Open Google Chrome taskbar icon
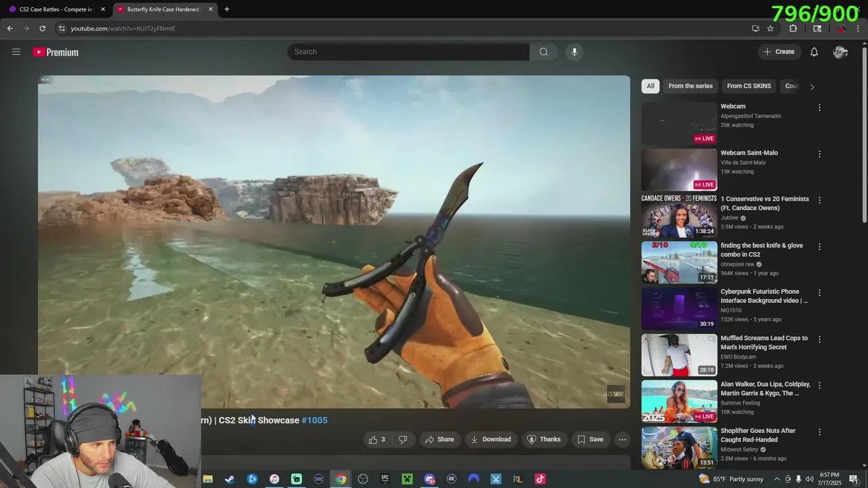 click(x=340, y=479)
